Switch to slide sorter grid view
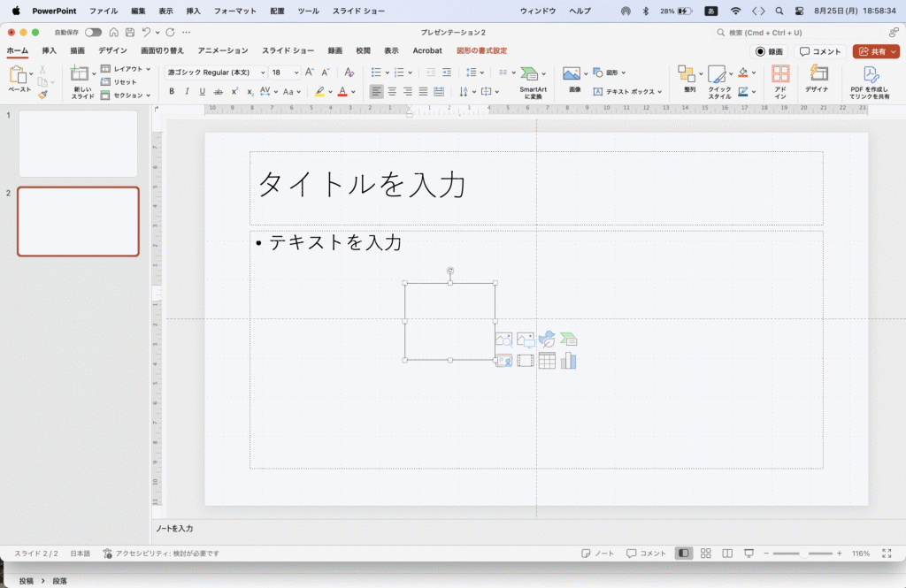The image size is (906, 588). point(705,554)
